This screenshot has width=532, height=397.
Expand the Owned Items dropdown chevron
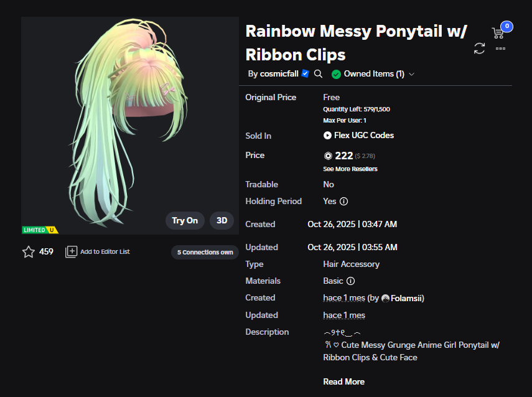(411, 74)
